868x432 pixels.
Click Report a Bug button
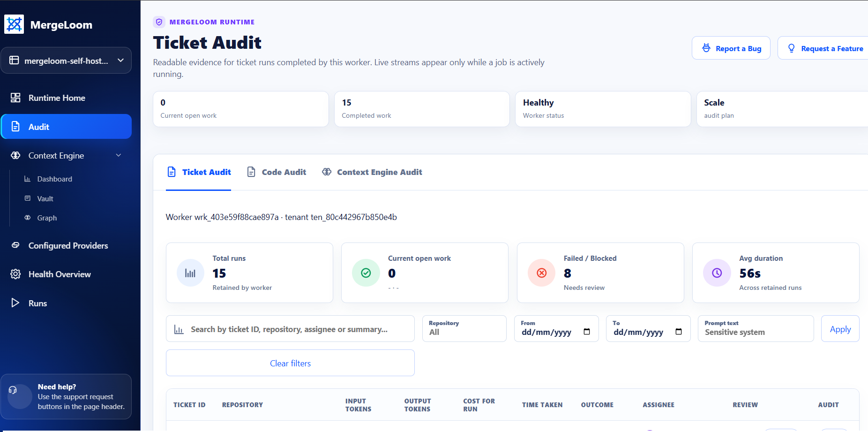click(731, 48)
